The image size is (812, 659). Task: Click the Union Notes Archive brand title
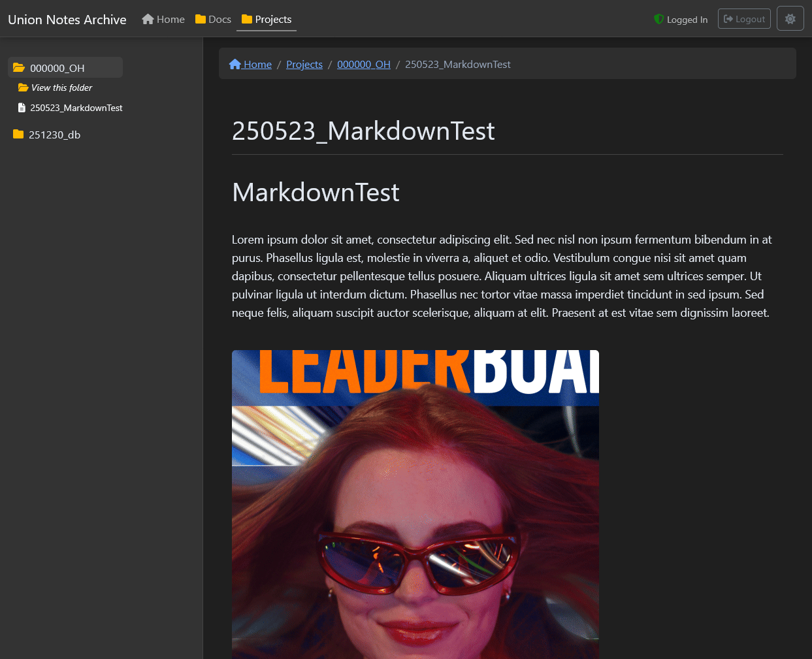[67, 20]
